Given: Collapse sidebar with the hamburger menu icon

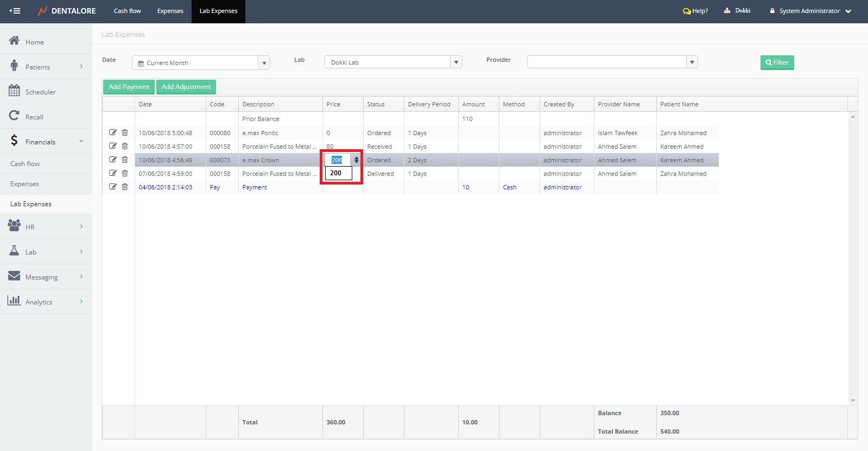Looking at the screenshot, I should click(x=15, y=11).
